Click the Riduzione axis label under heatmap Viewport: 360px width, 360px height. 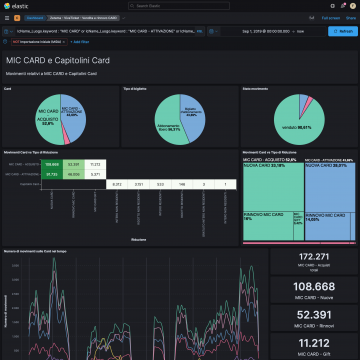click(x=139, y=239)
